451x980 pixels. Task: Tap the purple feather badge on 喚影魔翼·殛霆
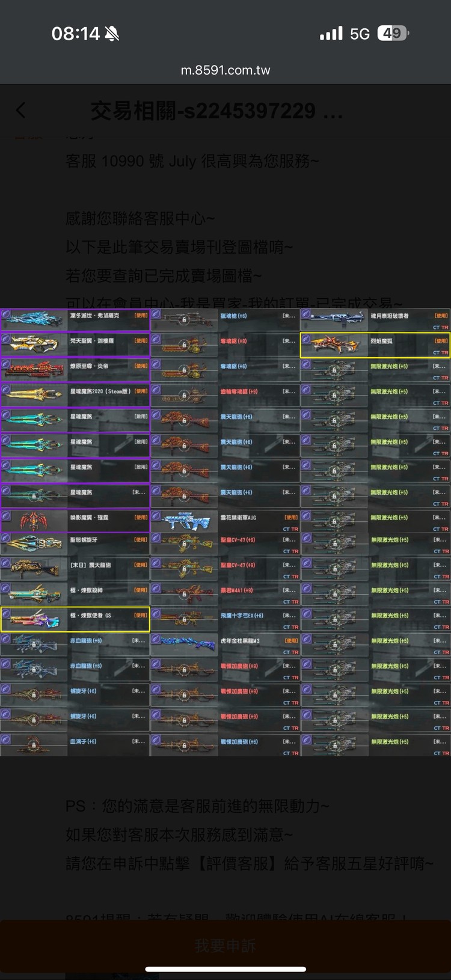6,516
